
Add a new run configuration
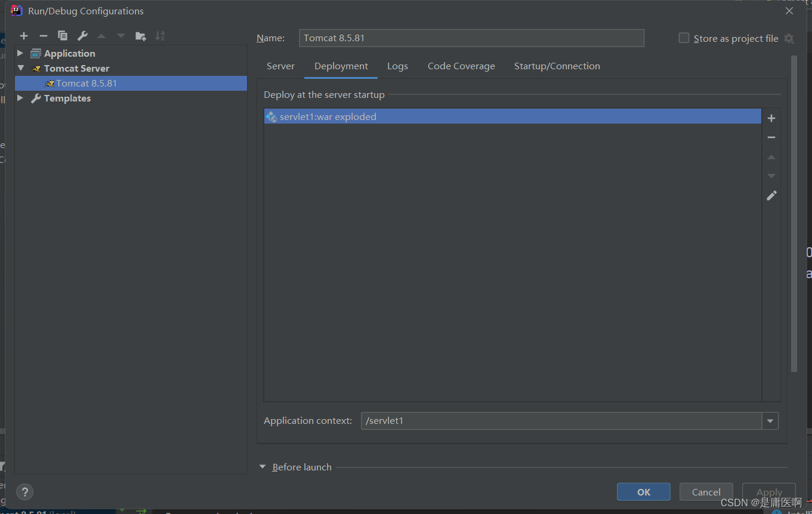coord(24,36)
